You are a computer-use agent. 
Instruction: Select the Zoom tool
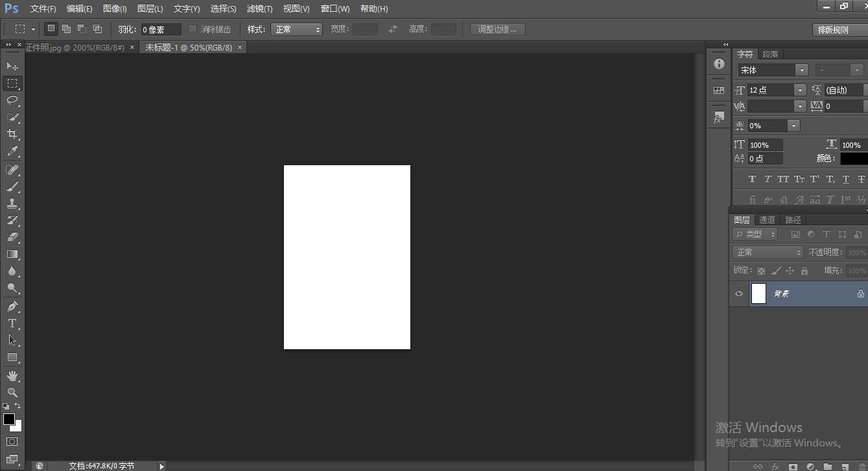click(x=12, y=393)
